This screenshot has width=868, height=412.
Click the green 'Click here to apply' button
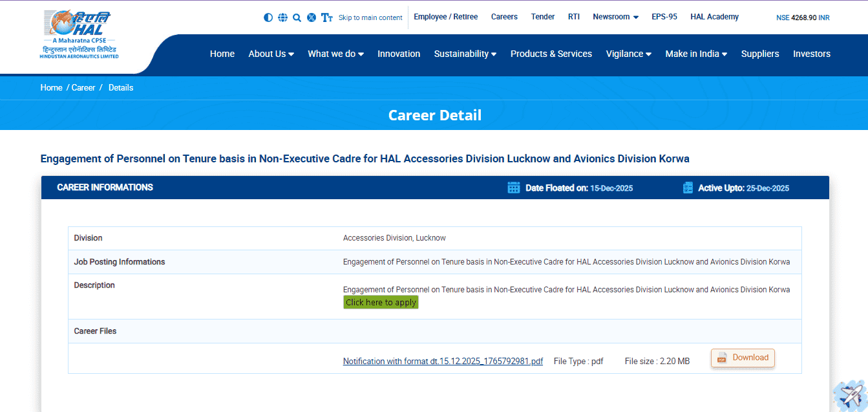tap(381, 302)
